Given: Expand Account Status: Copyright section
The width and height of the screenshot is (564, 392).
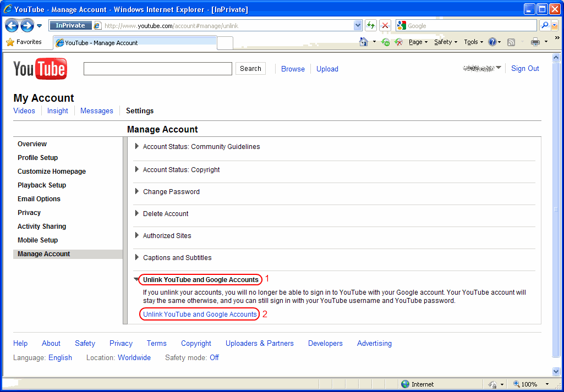Looking at the screenshot, I should pos(177,169).
